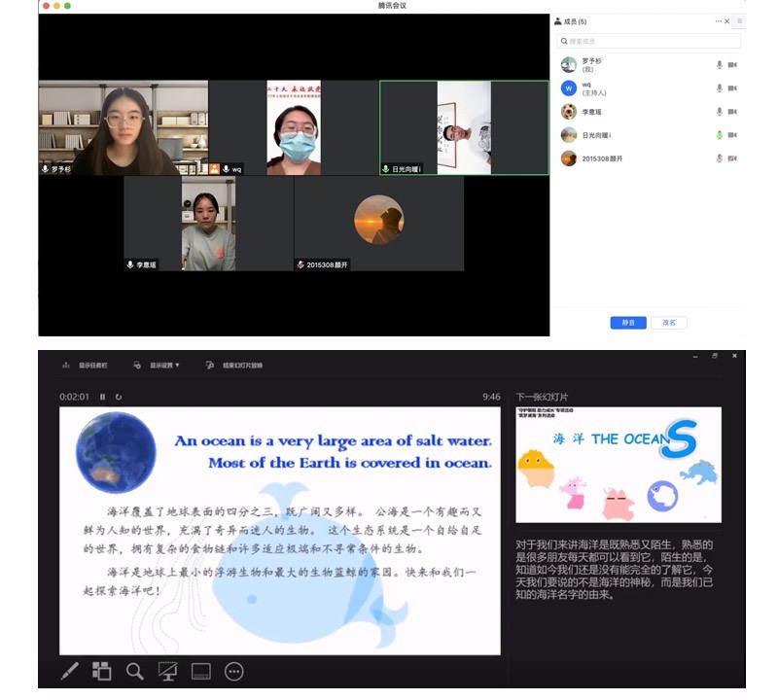Restart the presentation timer

click(x=119, y=397)
